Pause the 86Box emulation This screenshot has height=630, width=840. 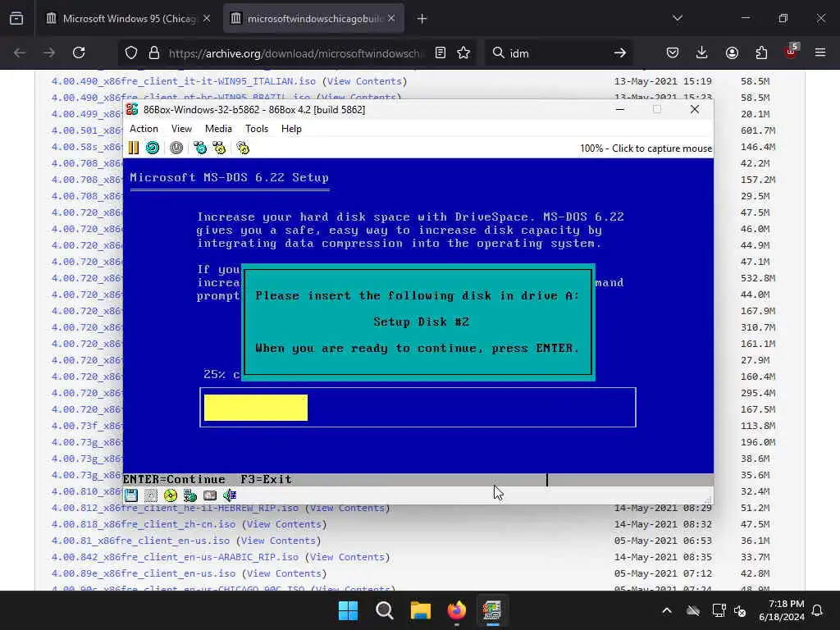pos(134,148)
